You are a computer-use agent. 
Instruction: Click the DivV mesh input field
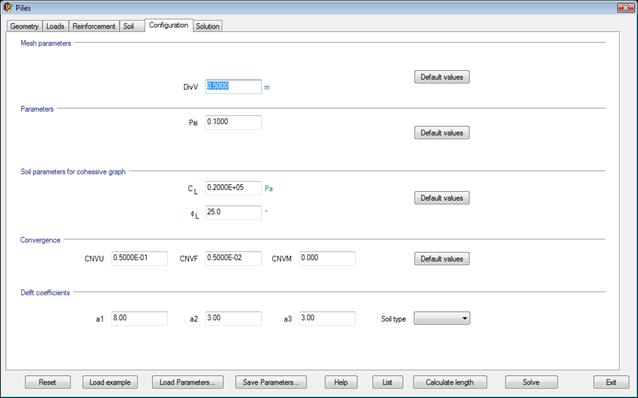click(x=233, y=86)
